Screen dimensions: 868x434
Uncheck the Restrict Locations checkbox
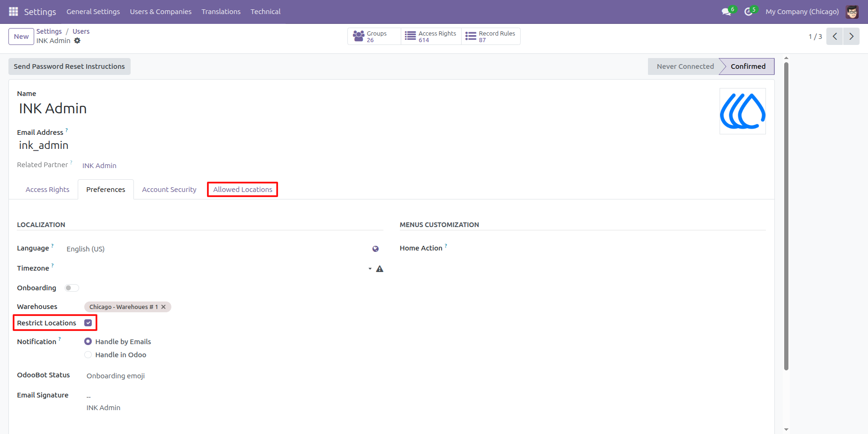(x=88, y=323)
